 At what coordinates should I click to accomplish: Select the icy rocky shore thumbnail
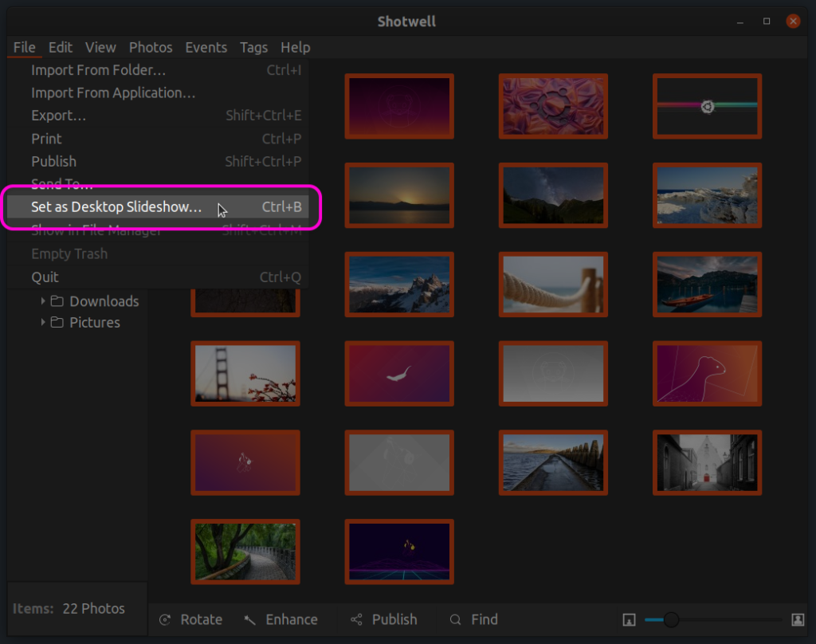(x=708, y=195)
